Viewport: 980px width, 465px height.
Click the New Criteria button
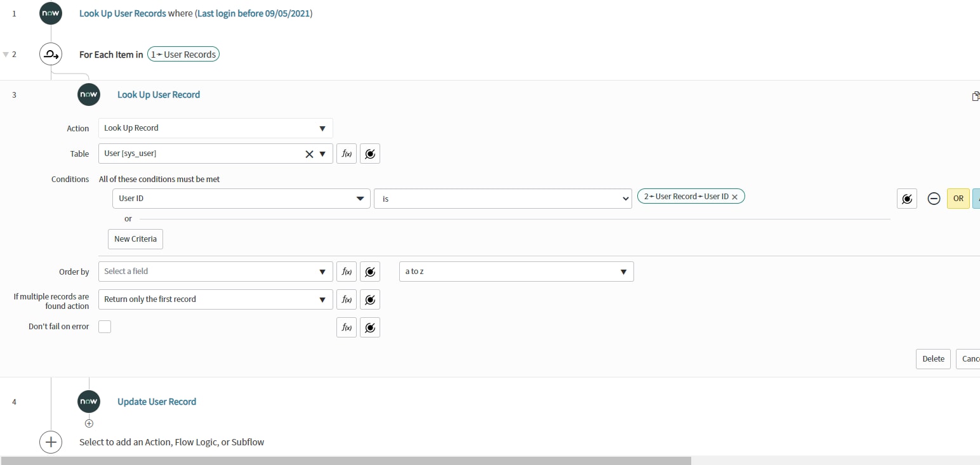[x=135, y=239]
